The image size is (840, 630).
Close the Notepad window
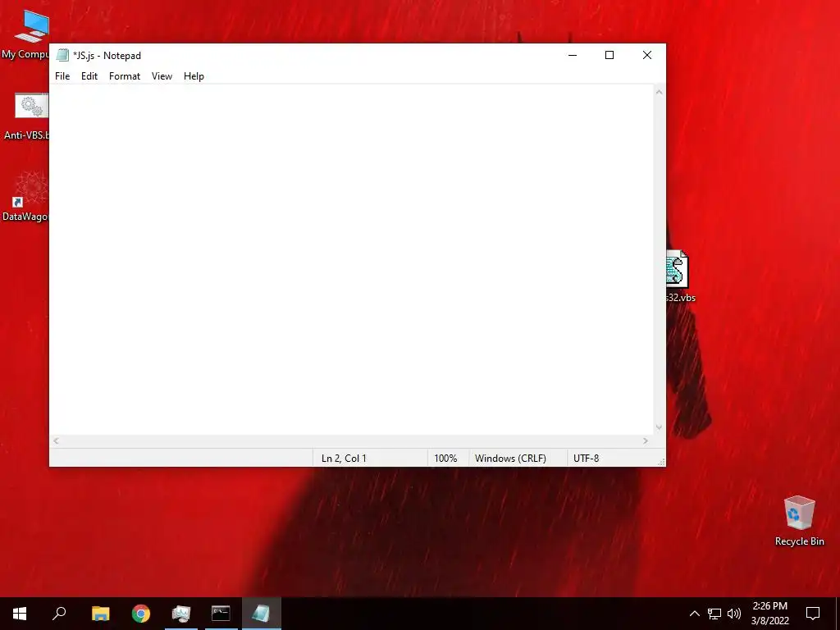coord(647,55)
